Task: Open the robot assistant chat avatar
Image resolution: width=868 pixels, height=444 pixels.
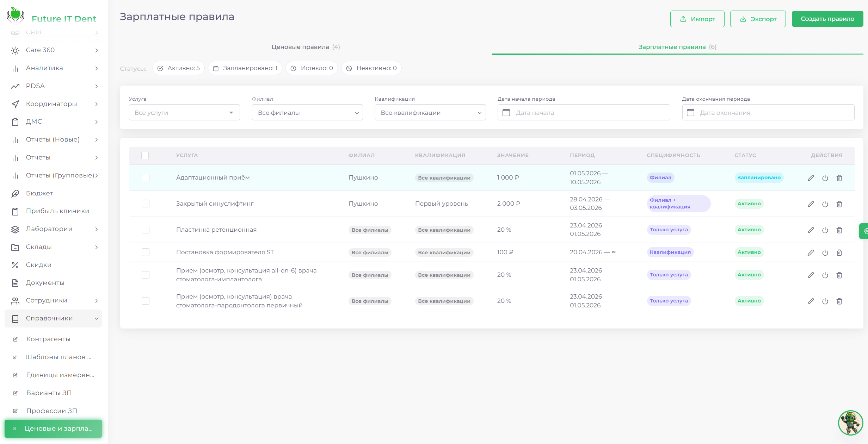Action: click(x=850, y=423)
